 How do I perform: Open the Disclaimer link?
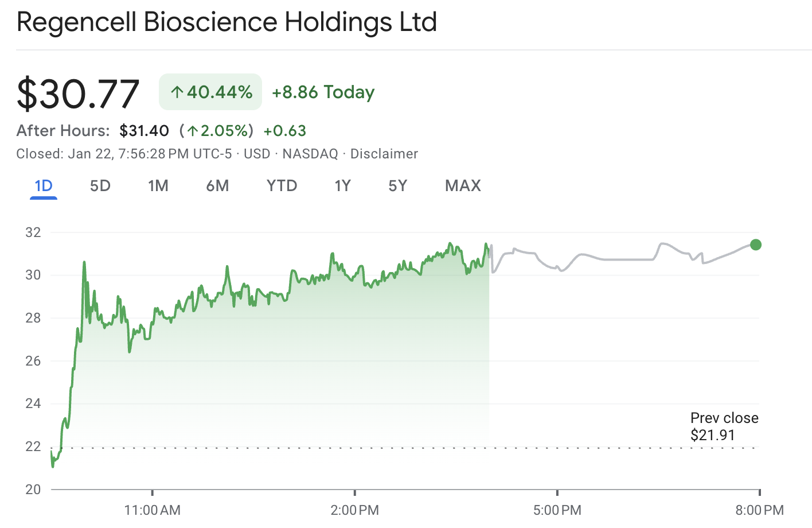pos(384,154)
